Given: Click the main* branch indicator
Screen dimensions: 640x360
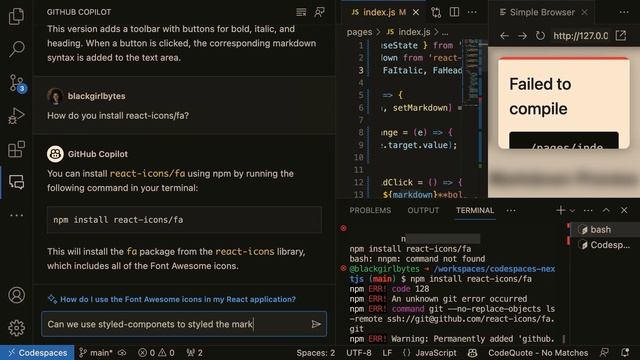Looking at the screenshot, I should pos(96,353).
